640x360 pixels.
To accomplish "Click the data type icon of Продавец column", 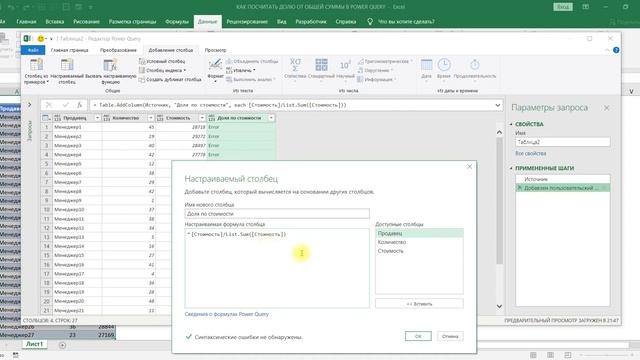I will coord(58,118).
